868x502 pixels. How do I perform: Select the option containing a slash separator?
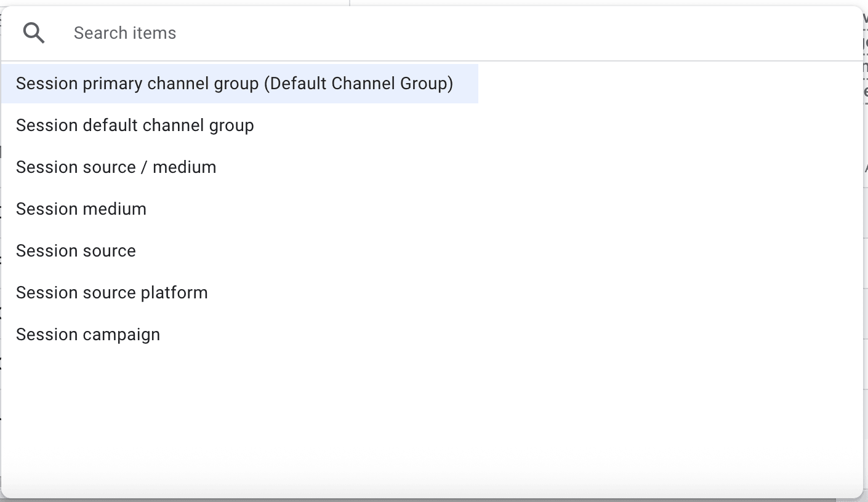[116, 167]
